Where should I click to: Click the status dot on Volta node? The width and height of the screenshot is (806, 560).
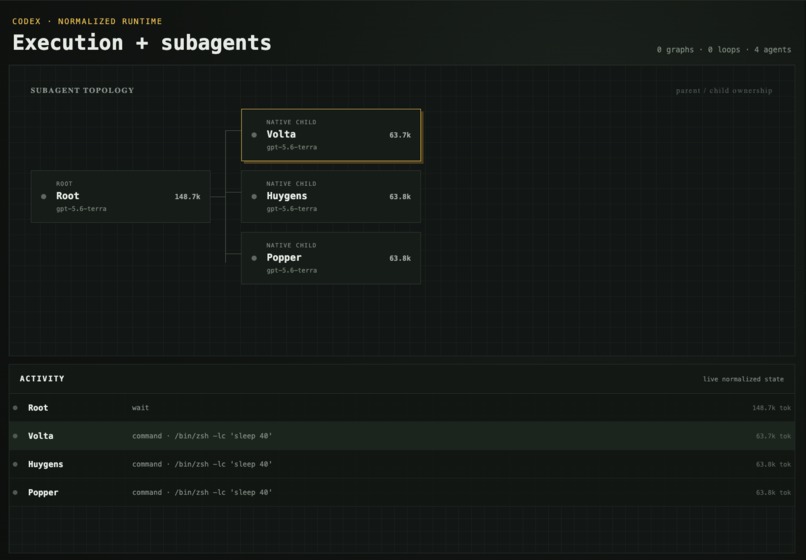point(254,135)
